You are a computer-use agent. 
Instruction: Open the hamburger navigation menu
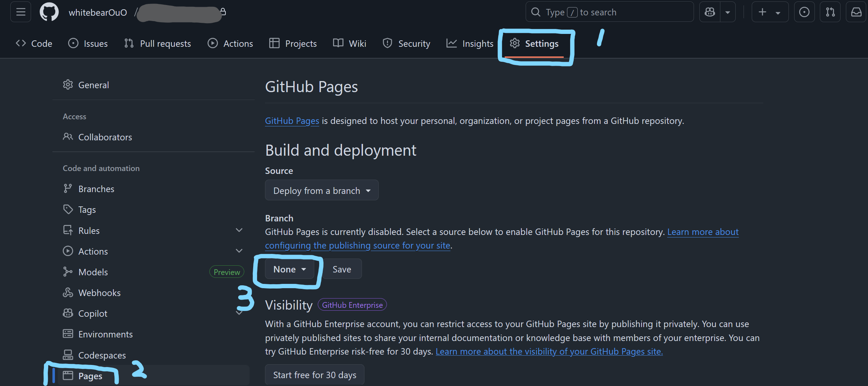pos(21,12)
